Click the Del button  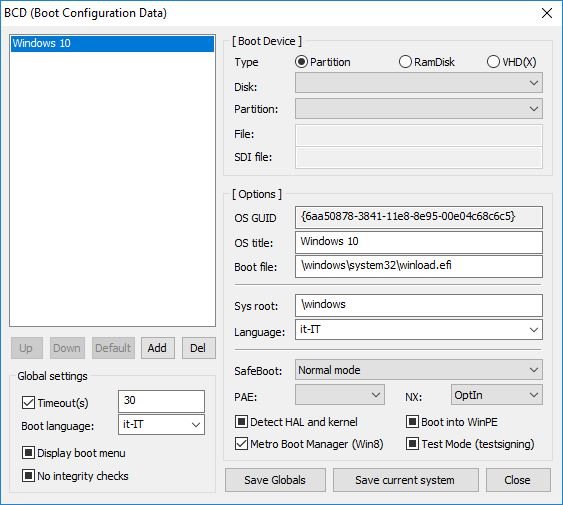(199, 348)
